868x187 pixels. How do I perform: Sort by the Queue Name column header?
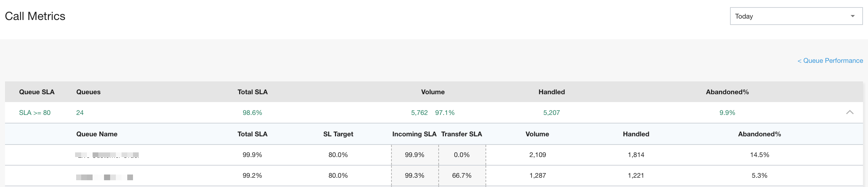point(97,134)
